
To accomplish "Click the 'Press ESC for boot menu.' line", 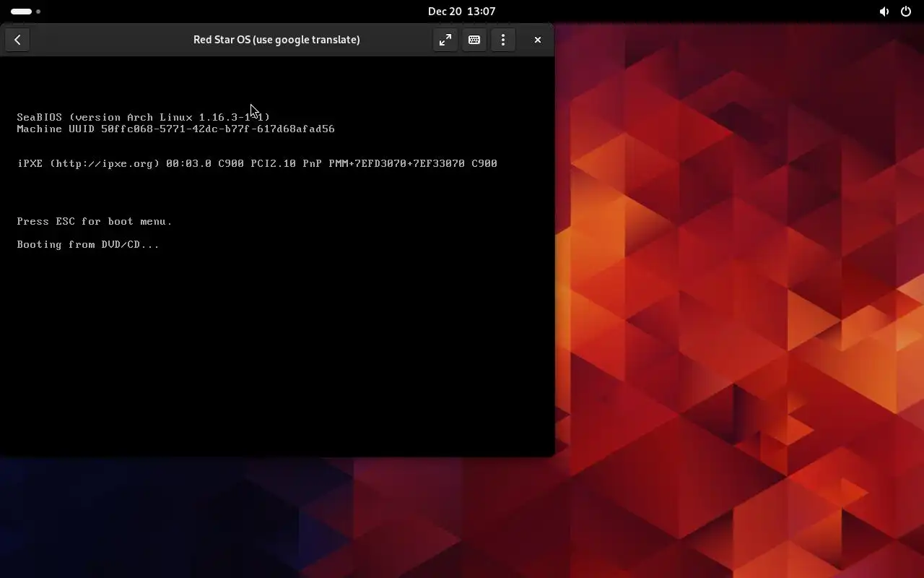I will 95,222.
